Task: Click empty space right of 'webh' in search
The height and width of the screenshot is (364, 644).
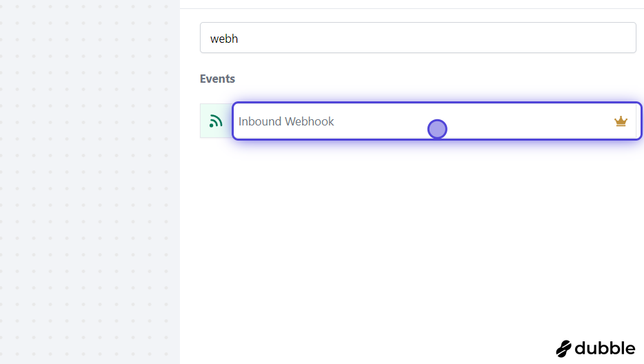Action: pyautogui.click(x=435, y=38)
